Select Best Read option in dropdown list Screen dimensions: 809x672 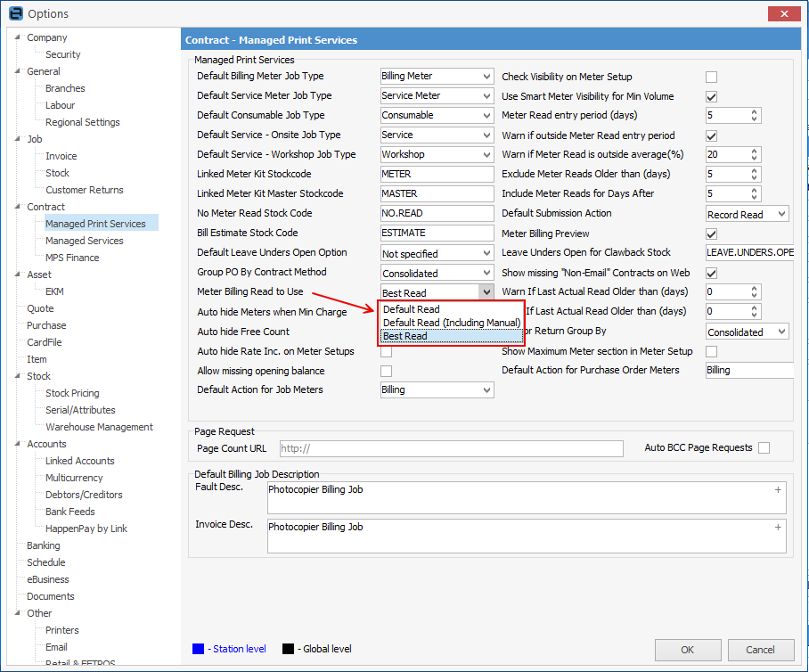click(x=452, y=336)
